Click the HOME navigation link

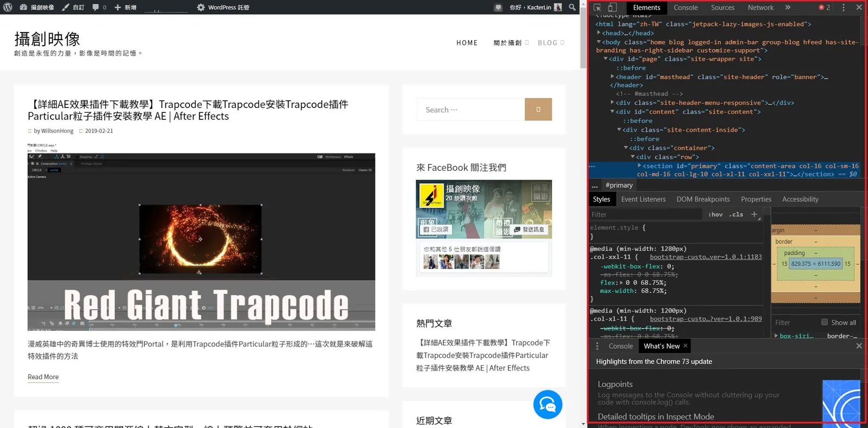point(467,43)
